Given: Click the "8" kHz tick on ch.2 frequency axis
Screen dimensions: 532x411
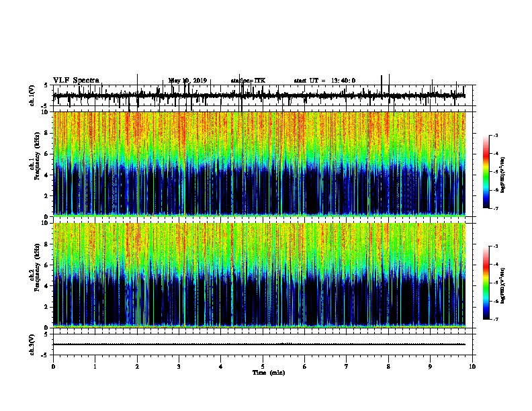Looking at the screenshot, I should 47,244.
